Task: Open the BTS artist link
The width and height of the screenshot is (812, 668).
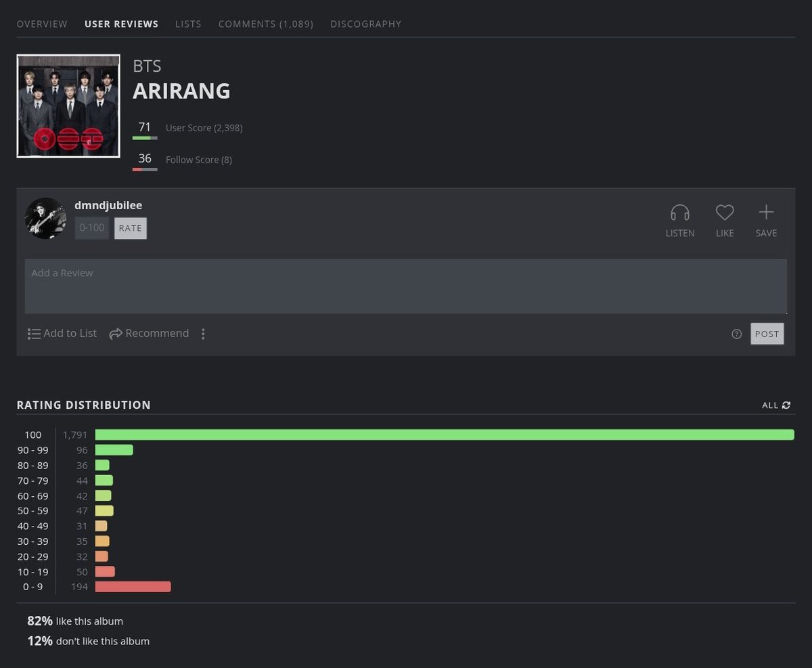Action: pos(147,66)
